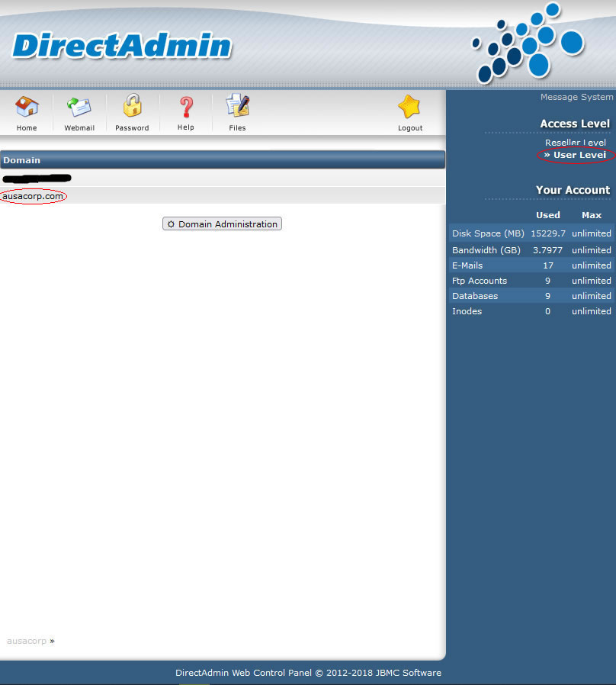Open the Files notepad icon
This screenshot has width=616, height=685.
(237, 108)
